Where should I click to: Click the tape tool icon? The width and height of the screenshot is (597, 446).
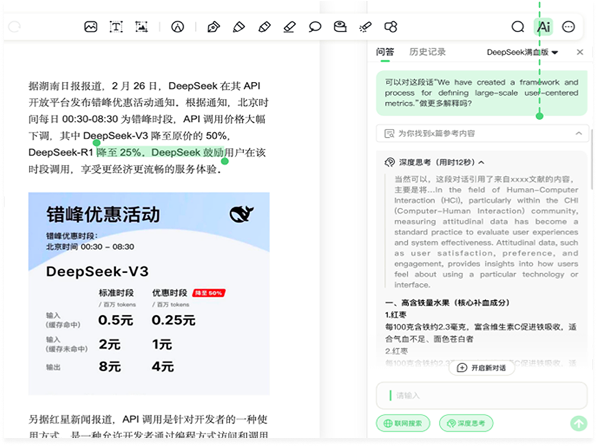[340, 27]
